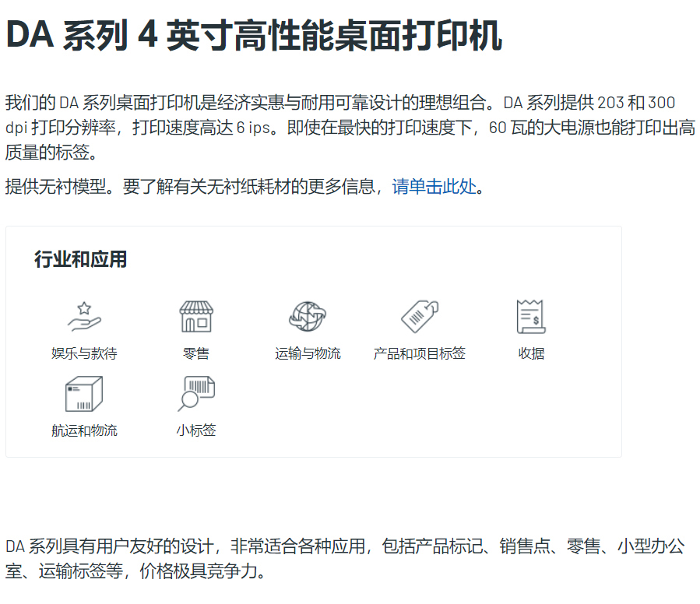Click the DA 系列 4 英寸高性能桌面打印机 title

point(254,35)
